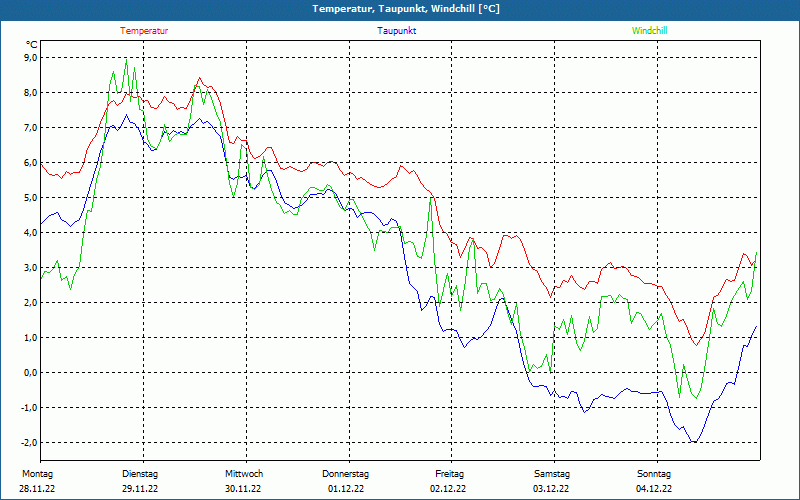Click the 6,0 y-axis value
Image resolution: width=800 pixels, height=500 pixels.
31,163
